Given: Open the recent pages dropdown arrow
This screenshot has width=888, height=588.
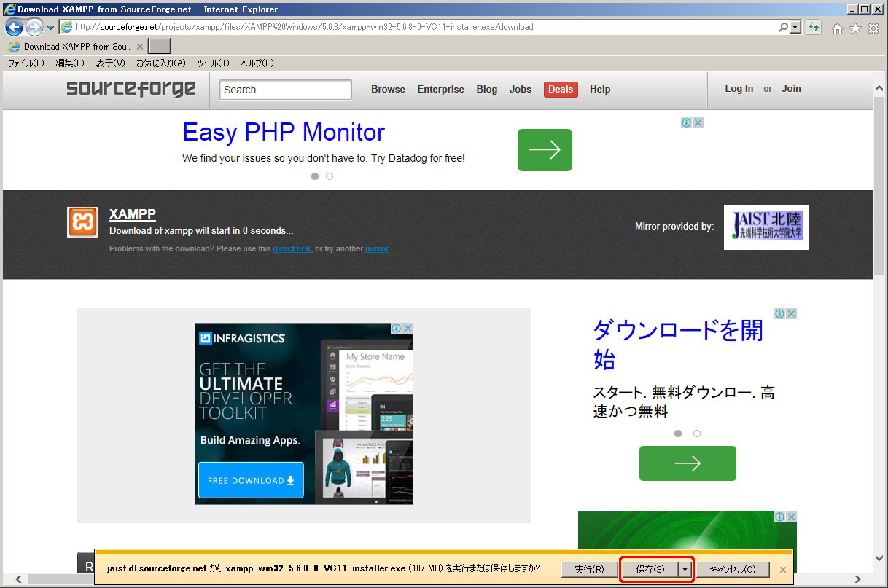Looking at the screenshot, I should [x=50, y=28].
